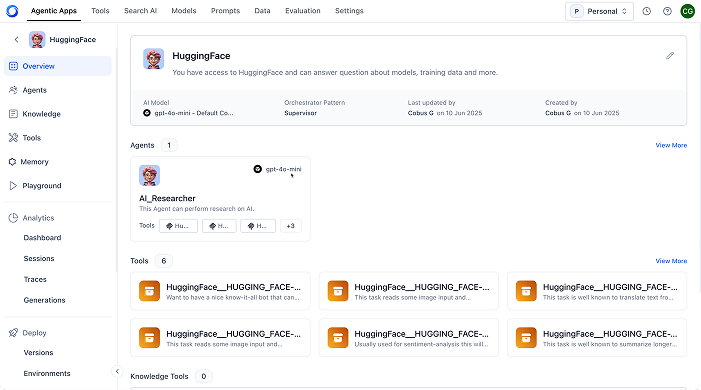Select Overview in the sidebar
701x390 pixels.
click(x=58, y=66)
